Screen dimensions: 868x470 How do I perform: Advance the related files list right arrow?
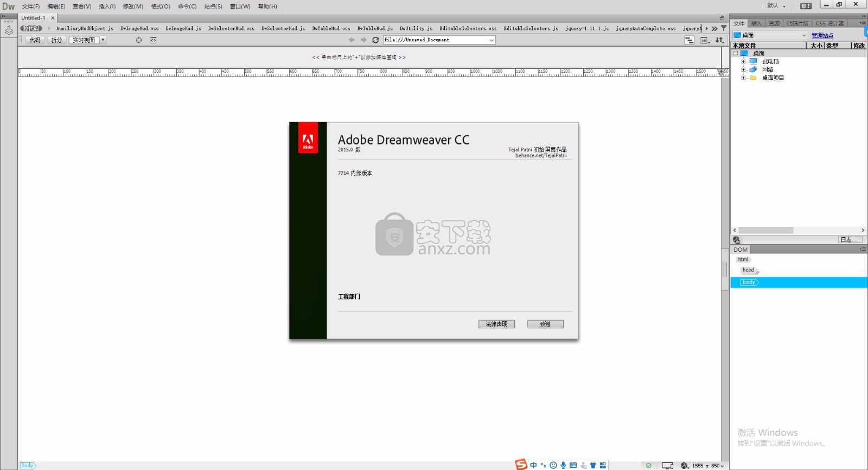click(706, 28)
